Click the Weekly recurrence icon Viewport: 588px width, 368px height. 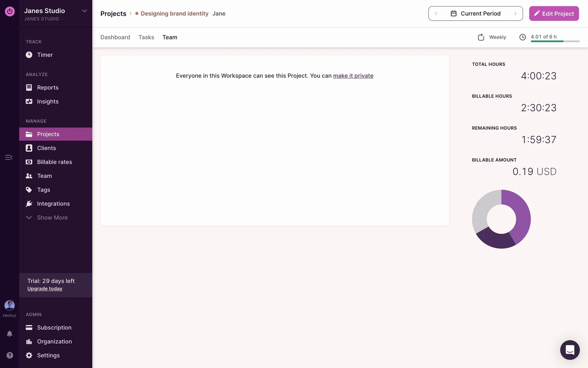point(481,37)
